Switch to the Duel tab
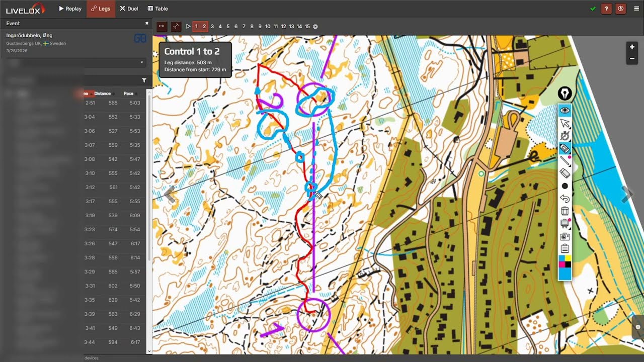Viewport: 644px width, 362px height. tap(129, 9)
